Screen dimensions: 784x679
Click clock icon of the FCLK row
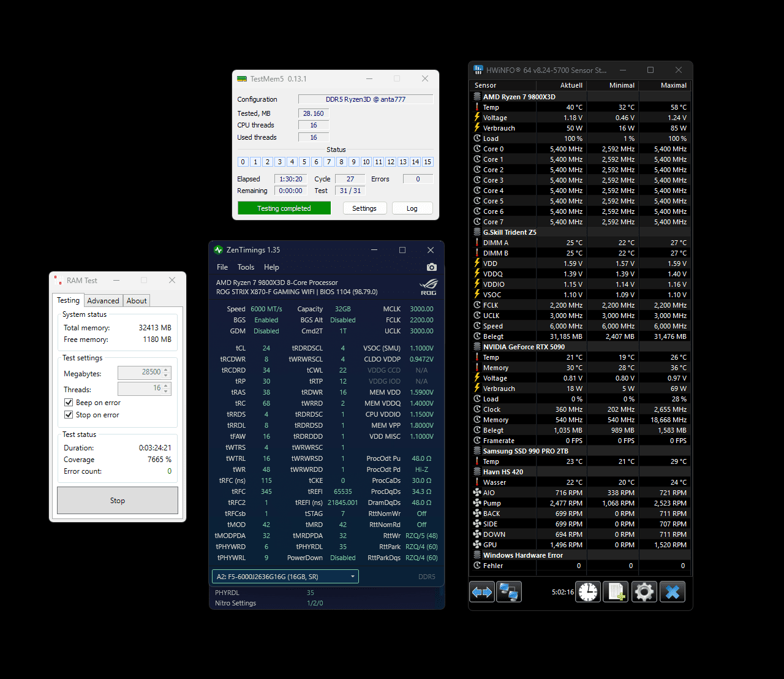tap(477, 305)
